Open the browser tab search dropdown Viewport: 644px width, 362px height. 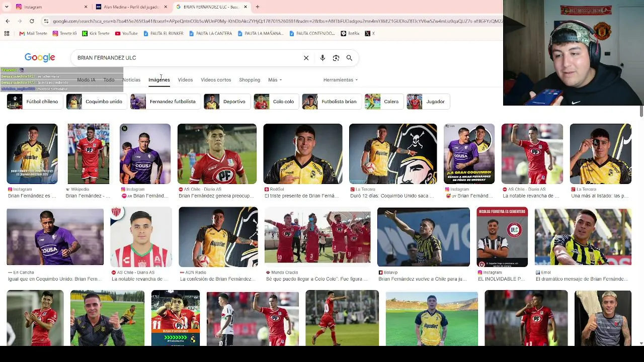click(7, 7)
